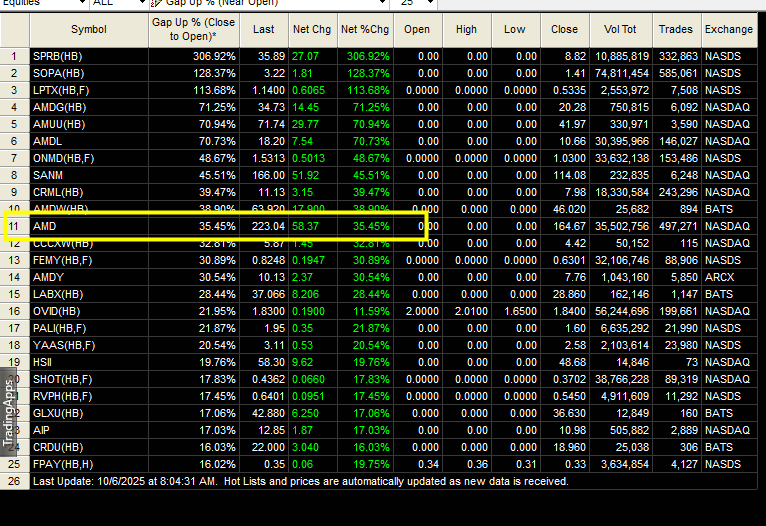This screenshot has width=766, height=526.
Task: Click the Trades column header
Action: click(677, 30)
